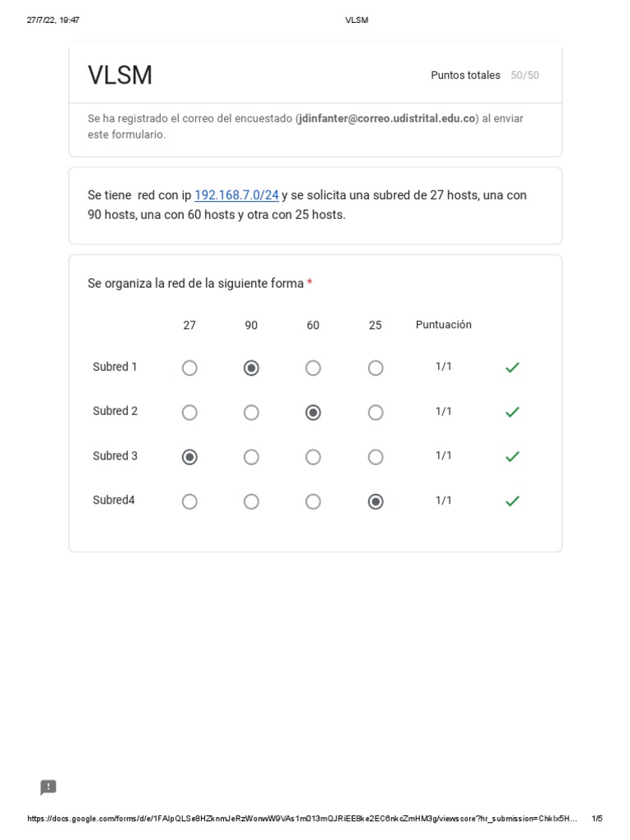The width and height of the screenshot is (630, 840).
Task: Click green checkmark for Subred4
Action: click(x=512, y=501)
